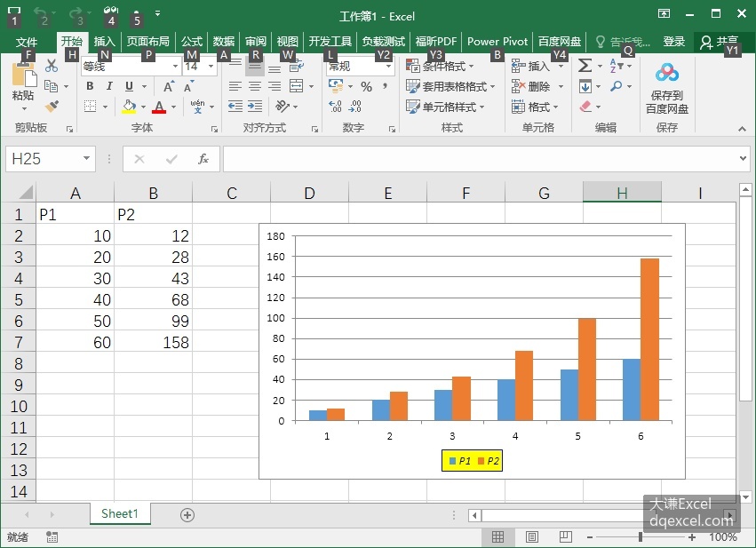Expand the formula bar
The width and height of the screenshot is (756, 548).
743,158
